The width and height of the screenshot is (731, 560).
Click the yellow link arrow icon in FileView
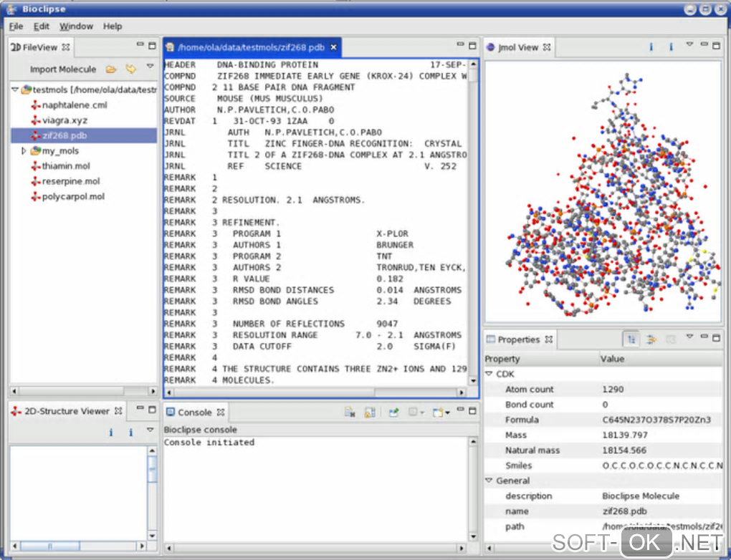click(130, 69)
